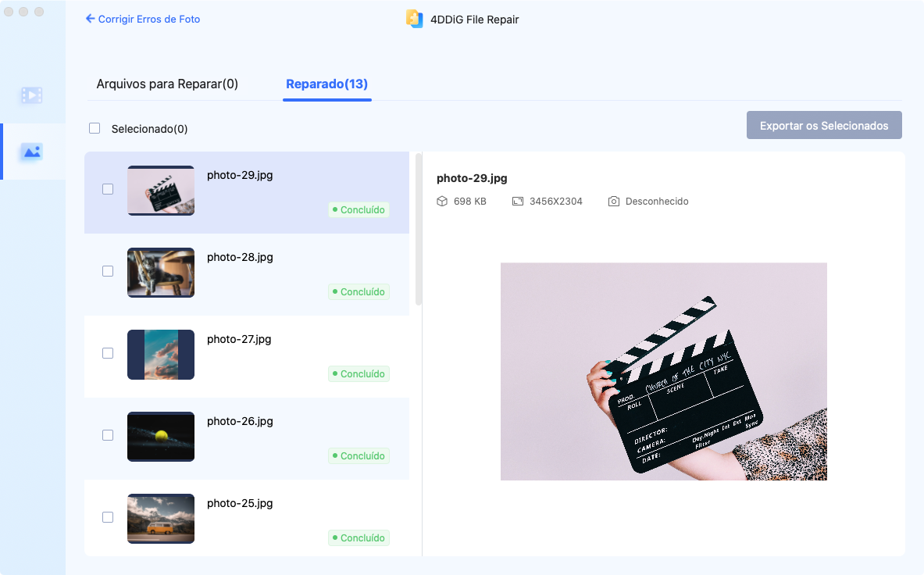Click the image dimensions icon
The image size is (924, 575).
coord(518,202)
